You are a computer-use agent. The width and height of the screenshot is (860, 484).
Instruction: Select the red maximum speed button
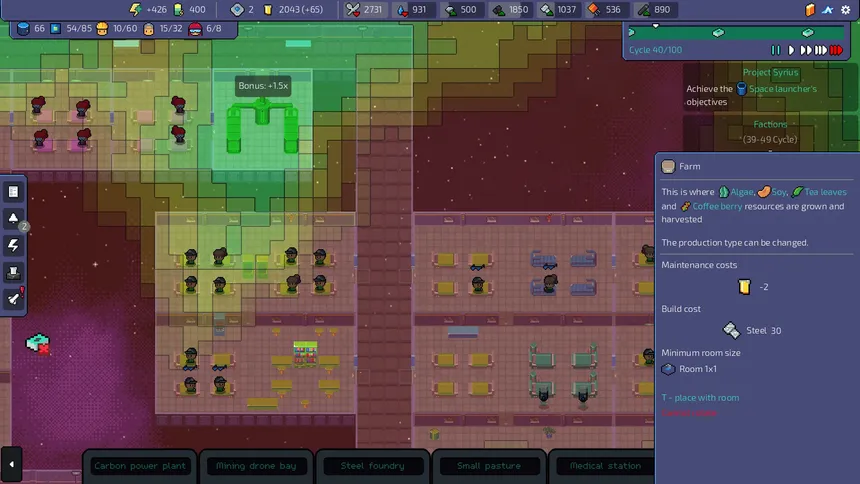pos(836,50)
